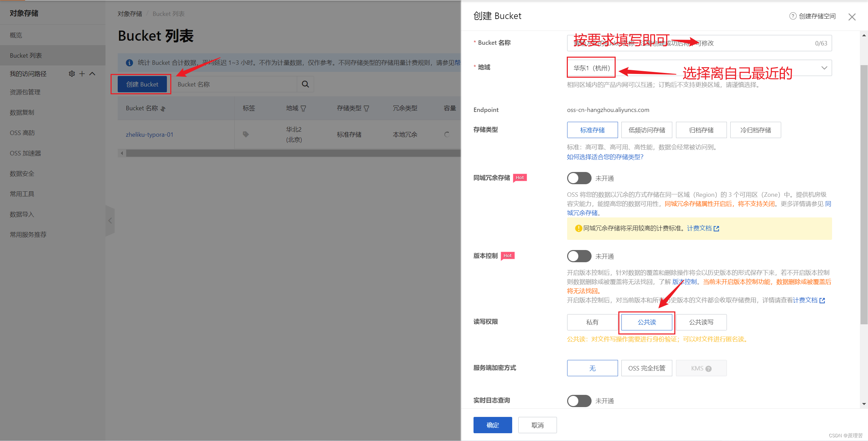Click the tag icon for zheliku-typora-01
Screen dimensions: 868x441
pyautogui.click(x=246, y=134)
